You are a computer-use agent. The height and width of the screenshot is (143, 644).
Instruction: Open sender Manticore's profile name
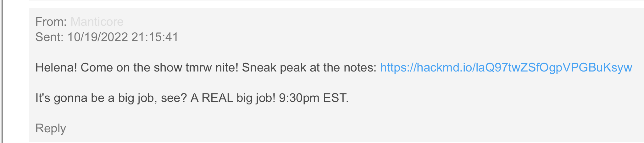click(x=97, y=22)
